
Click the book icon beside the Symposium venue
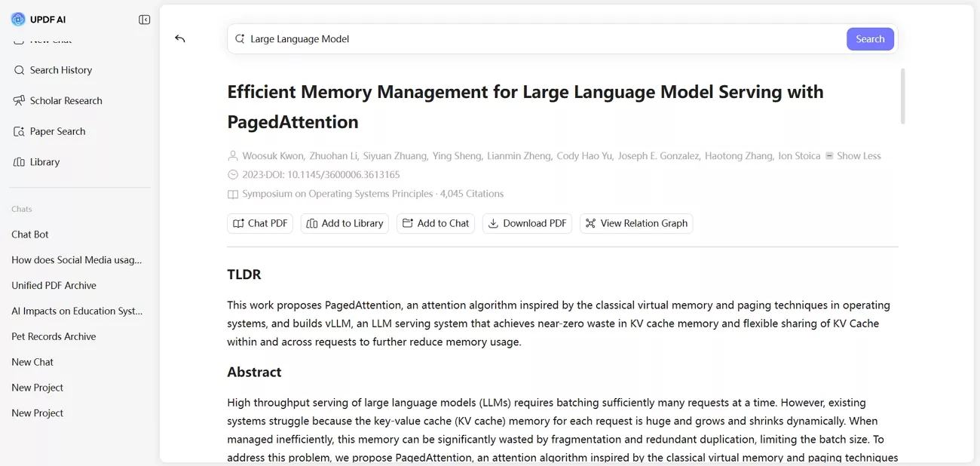(233, 194)
